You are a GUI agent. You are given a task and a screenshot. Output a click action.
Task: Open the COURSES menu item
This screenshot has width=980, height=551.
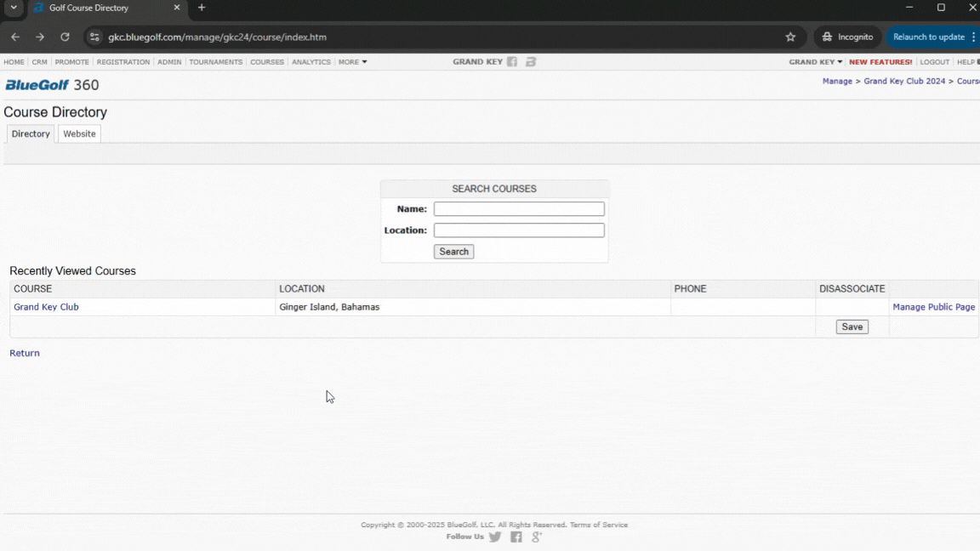pyautogui.click(x=267, y=62)
